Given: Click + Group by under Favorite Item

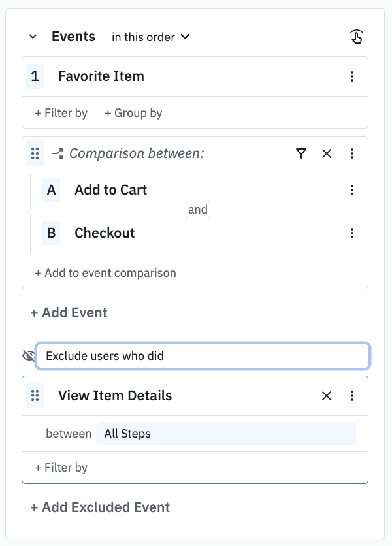Looking at the screenshot, I should coord(133,113).
